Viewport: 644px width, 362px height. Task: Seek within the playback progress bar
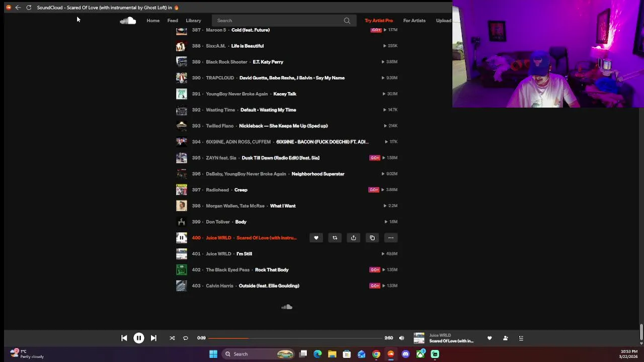point(295,338)
